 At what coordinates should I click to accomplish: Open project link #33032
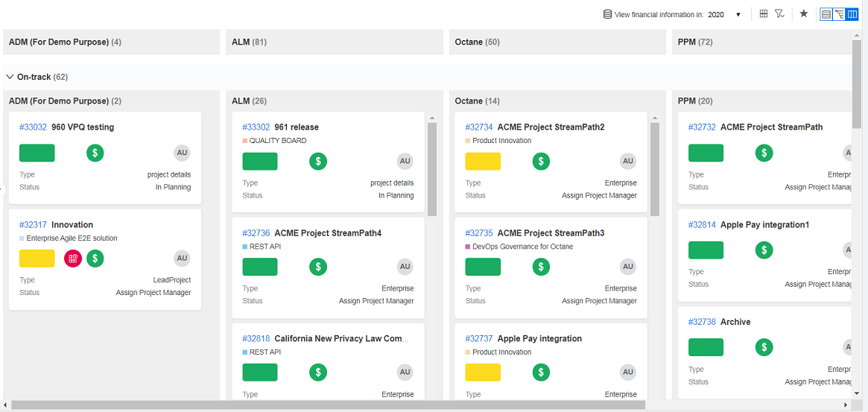33,127
